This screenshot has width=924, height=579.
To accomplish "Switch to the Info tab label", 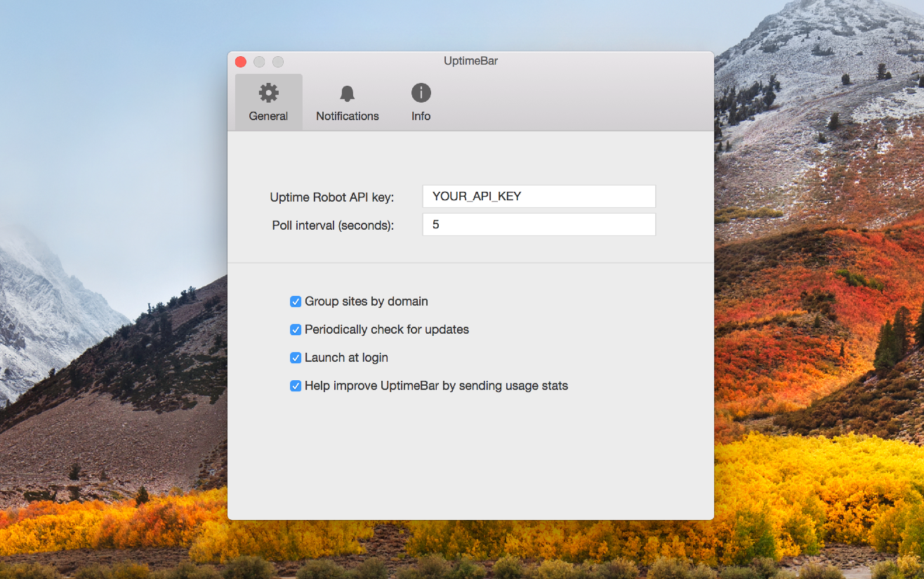I will [421, 116].
